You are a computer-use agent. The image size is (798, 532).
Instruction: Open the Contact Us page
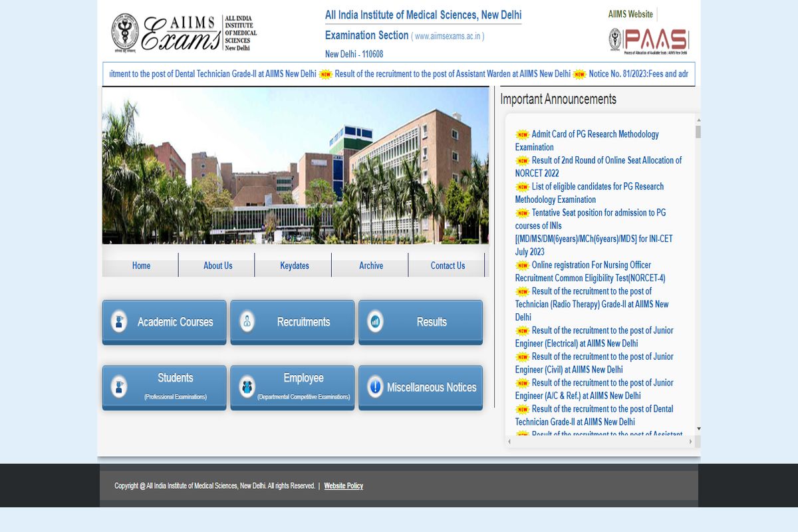[448, 265]
